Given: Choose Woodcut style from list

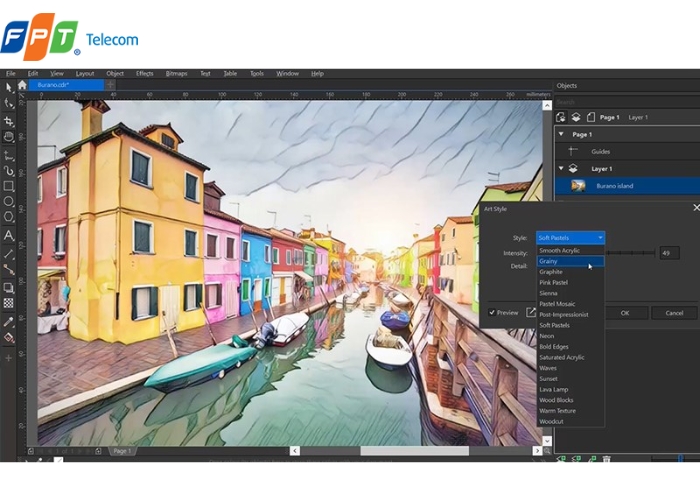Looking at the screenshot, I should pos(571,421).
